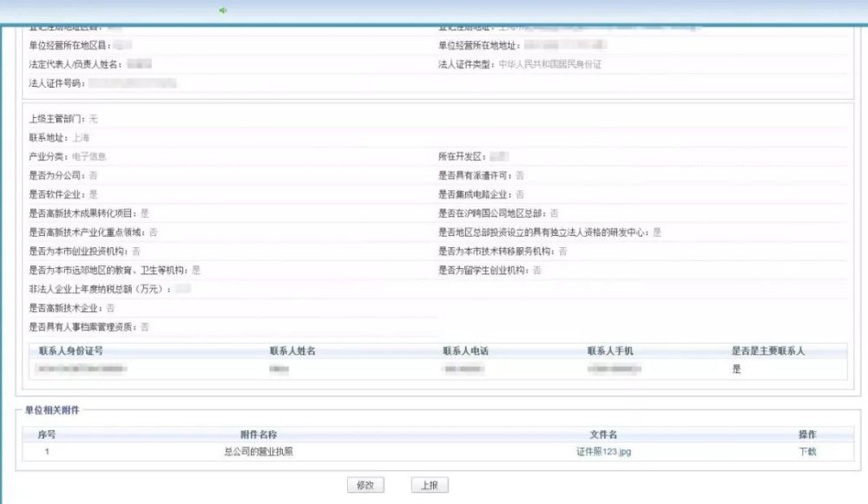Screen dimensions: 868x504
Task: Click the 联系地址 value 上海
Action: tap(80, 138)
